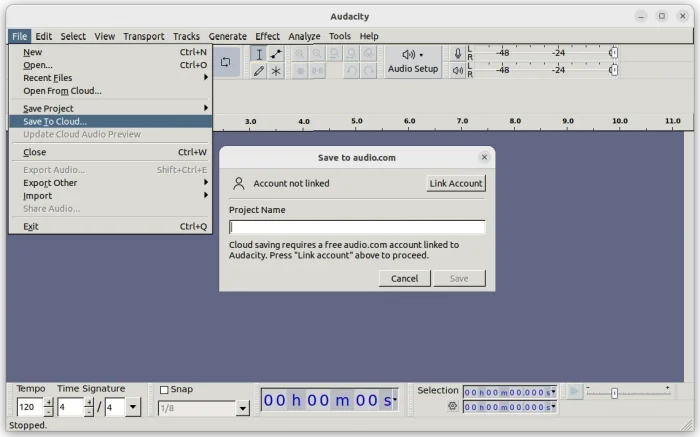The height and width of the screenshot is (437, 700).
Task: Click the playback meter speaker icon
Action: [x=458, y=70]
